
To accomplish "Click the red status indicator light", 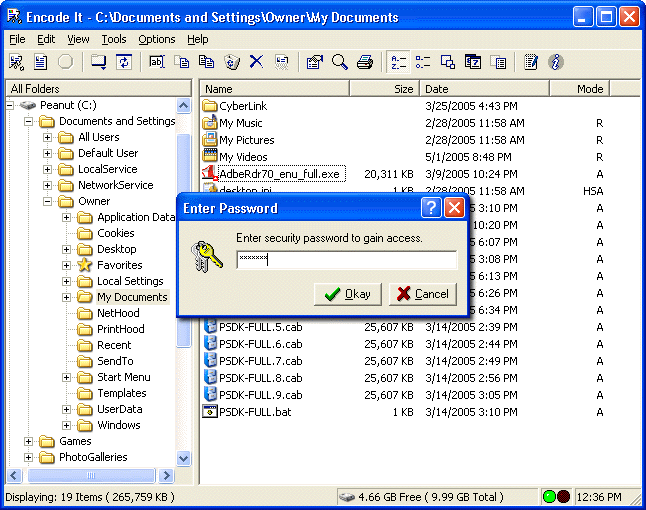I will (x=563, y=497).
